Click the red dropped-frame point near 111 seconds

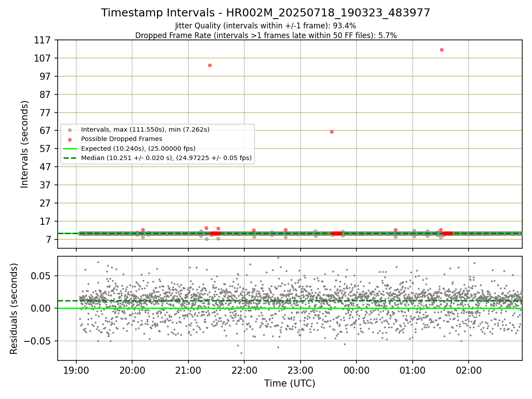pos(442,50)
